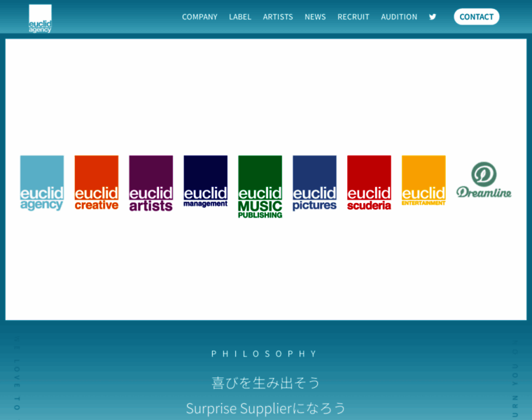Click the white CONTACT button
This screenshot has height=420, width=532.
(477, 17)
